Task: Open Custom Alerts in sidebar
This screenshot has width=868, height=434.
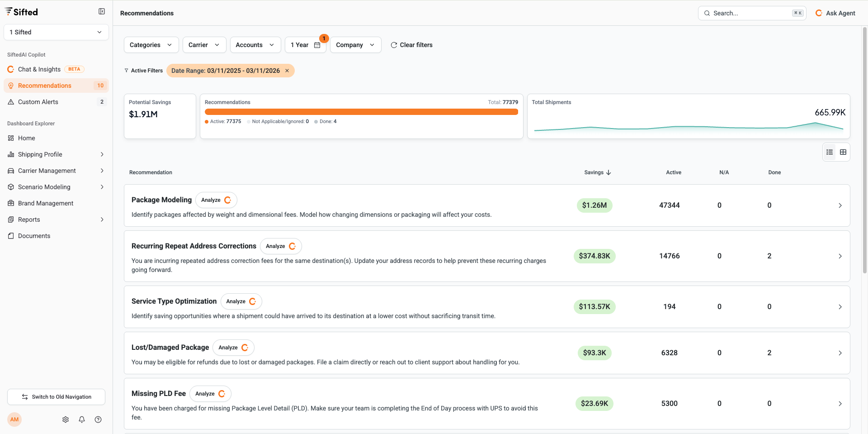Action: point(38,102)
